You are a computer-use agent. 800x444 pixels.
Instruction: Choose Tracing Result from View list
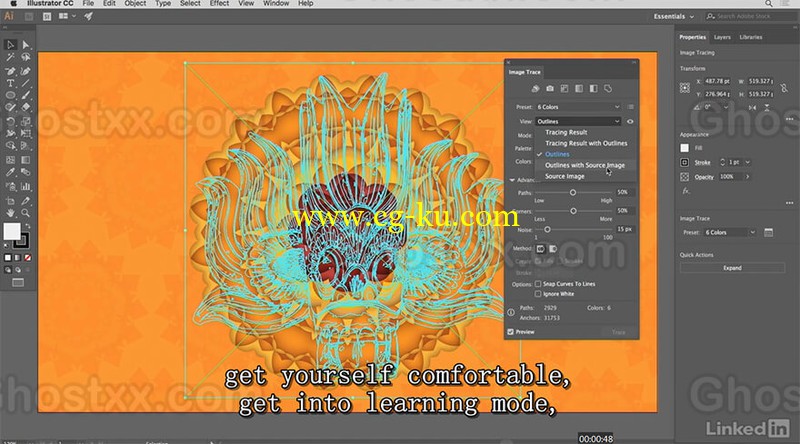click(566, 132)
